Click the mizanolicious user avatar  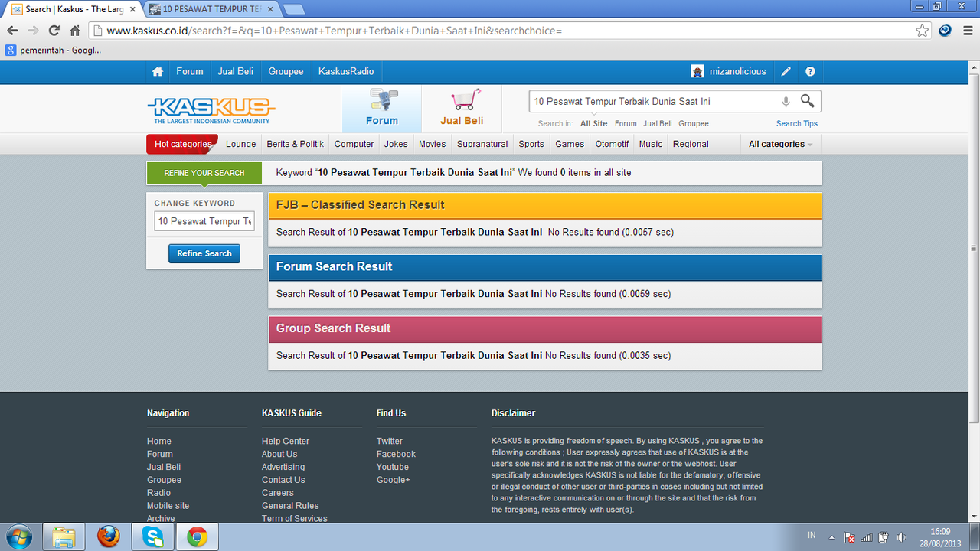click(x=697, y=72)
